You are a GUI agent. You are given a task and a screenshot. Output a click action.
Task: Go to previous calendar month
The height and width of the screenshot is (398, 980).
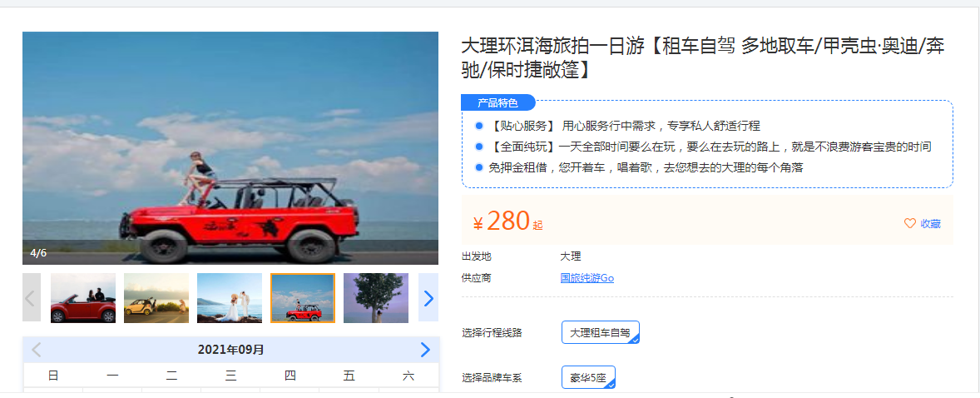coord(37,349)
